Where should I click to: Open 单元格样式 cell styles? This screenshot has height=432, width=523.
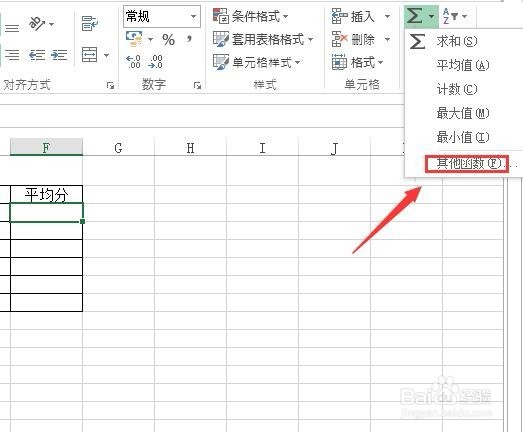pos(256,62)
